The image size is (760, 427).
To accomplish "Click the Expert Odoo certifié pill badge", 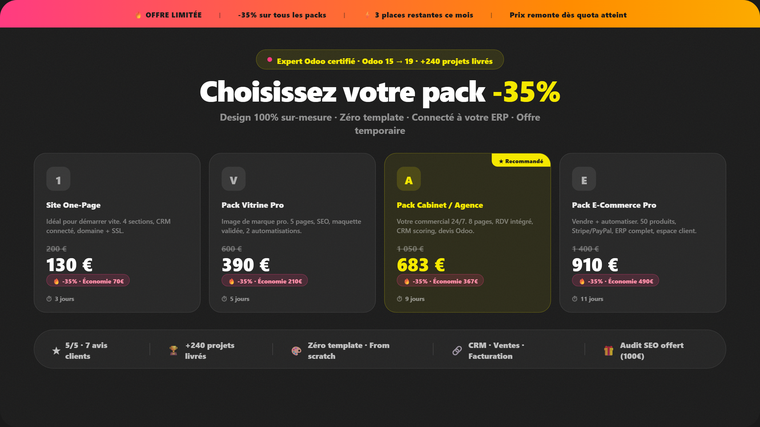I will tap(380, 60).
